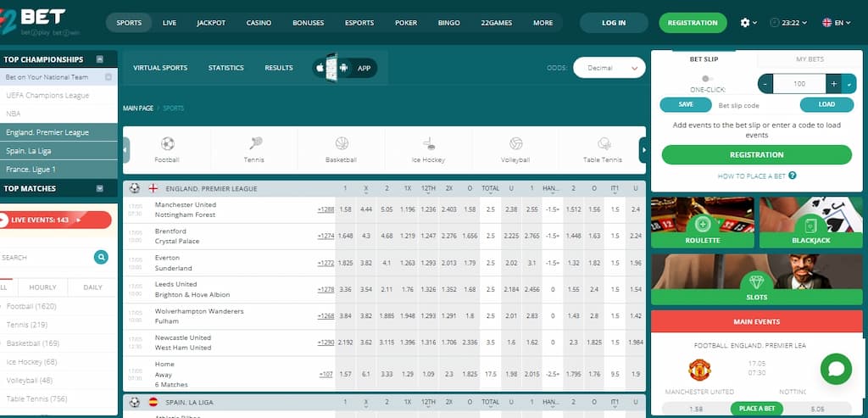Open the Decimal odds format dropdown
868x418 pixels.
(609, 68)
